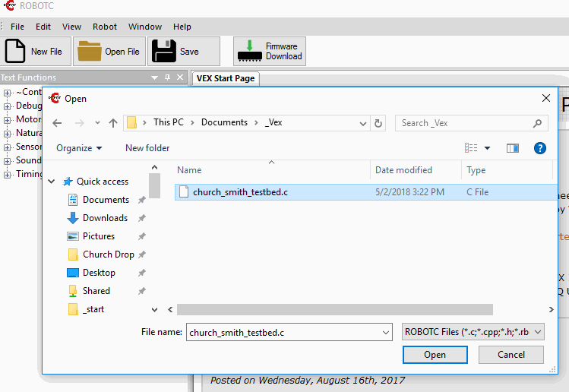The image size is (569, 392).
Task: Open the Robot menu
Action: point(105,27)
